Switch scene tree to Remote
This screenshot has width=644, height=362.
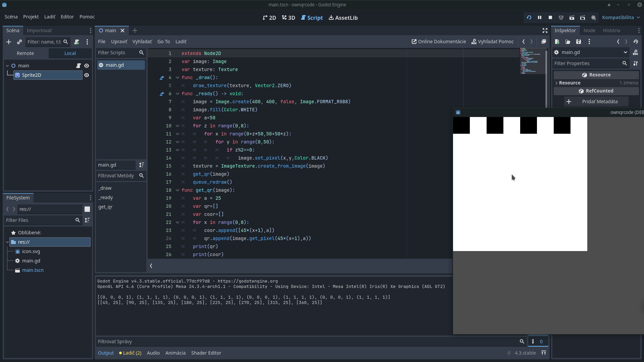click(25, 53)
